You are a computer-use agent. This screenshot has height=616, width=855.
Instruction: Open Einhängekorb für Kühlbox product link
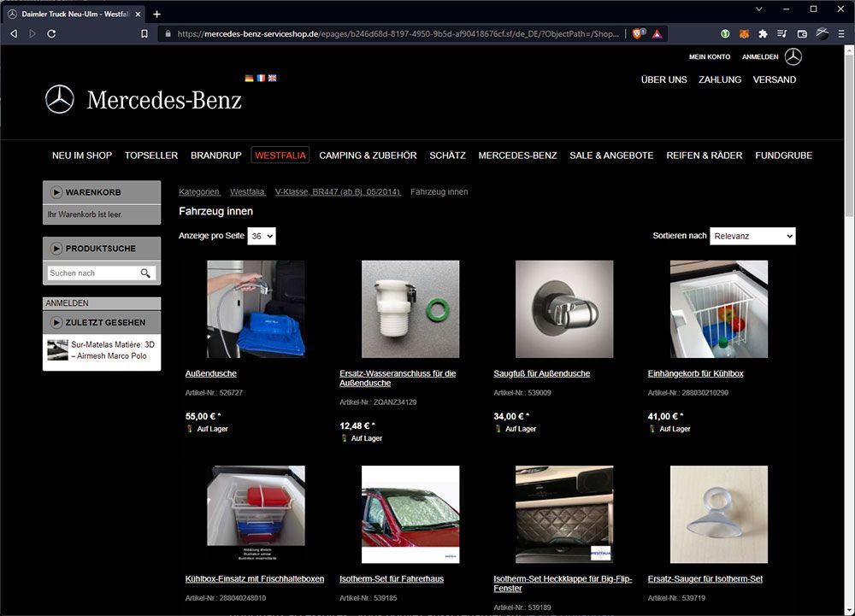click(x=695, y=373)
